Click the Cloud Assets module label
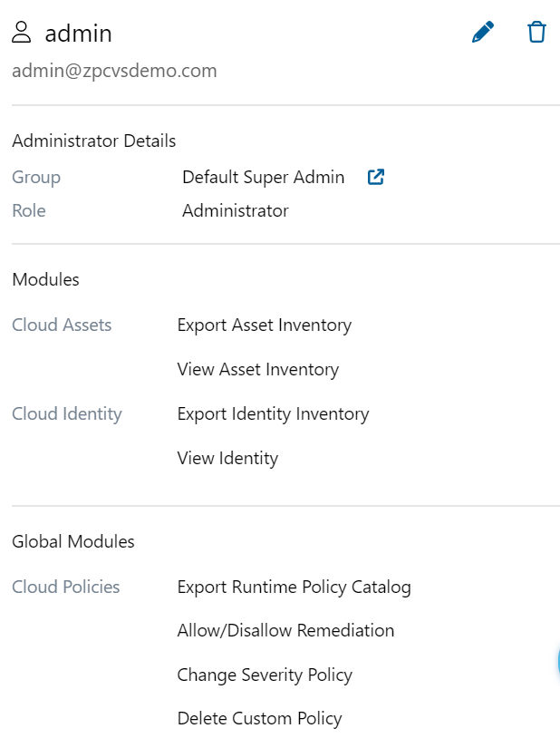This screenshot has width=560, height=738. coord(62,325)
